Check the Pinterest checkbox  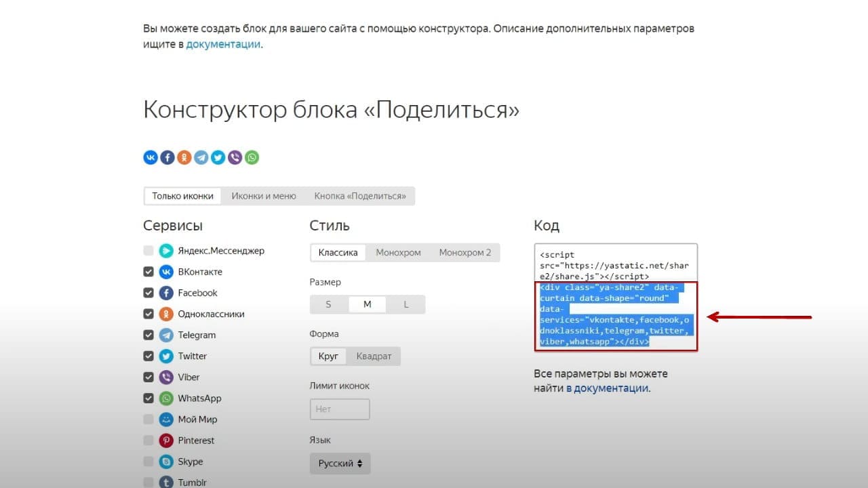tap(149, 441)
